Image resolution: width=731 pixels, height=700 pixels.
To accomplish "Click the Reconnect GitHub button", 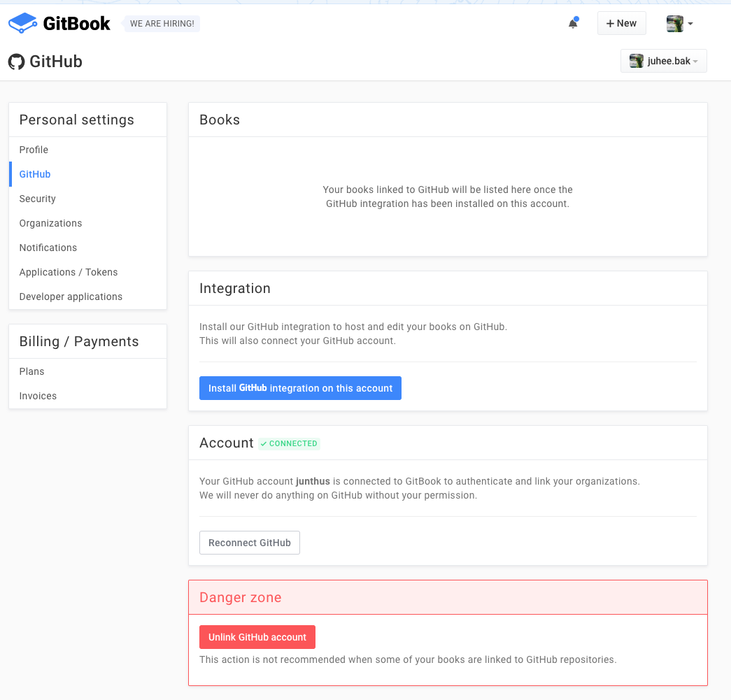I will pyautogui.click(x=250, y=543).
